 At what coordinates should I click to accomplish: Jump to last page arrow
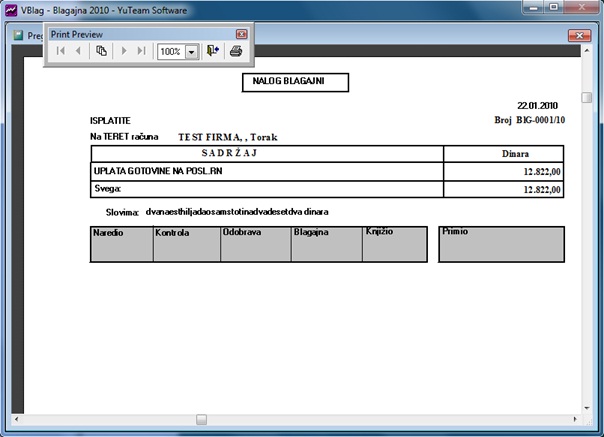[x=141, y=51]
